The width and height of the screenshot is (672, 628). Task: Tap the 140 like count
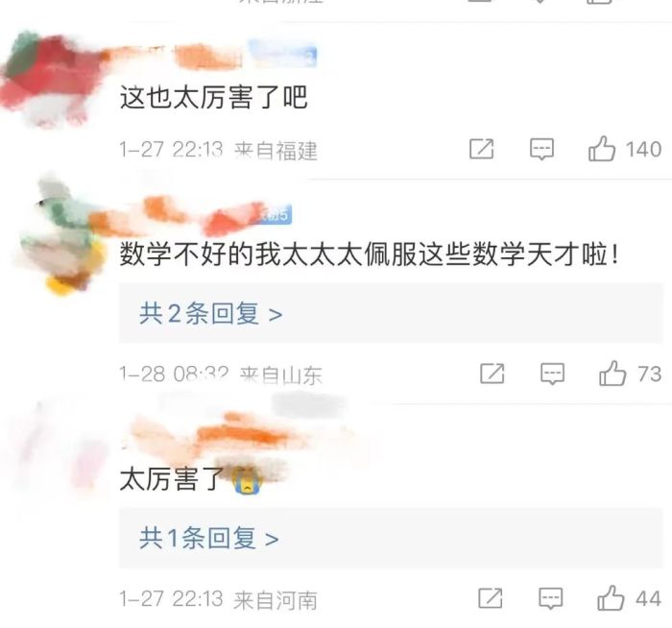point(643,150)
